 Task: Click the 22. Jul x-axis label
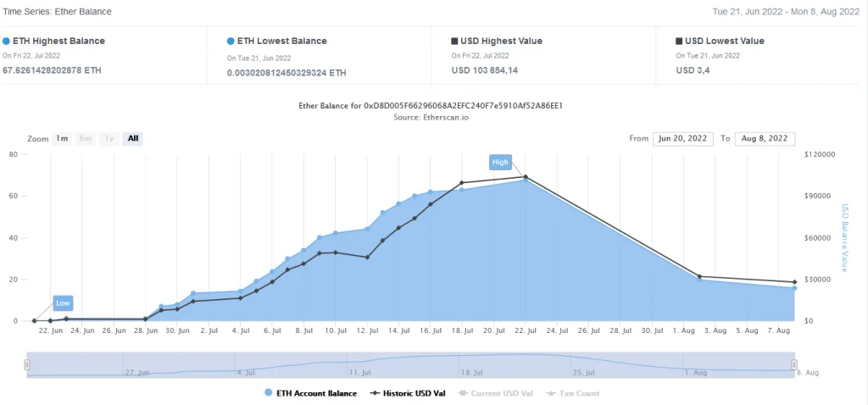(526, 330)
